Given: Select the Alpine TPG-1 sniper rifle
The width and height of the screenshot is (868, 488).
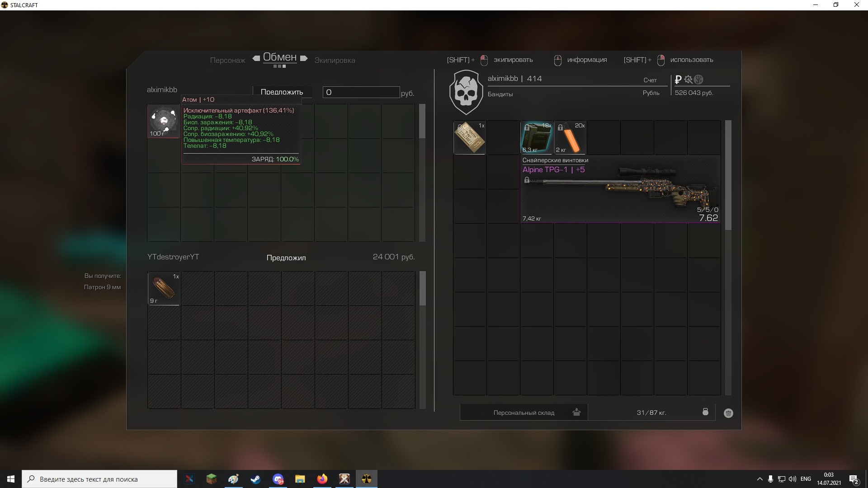Looking at the screenshot, I should [620, 190].
